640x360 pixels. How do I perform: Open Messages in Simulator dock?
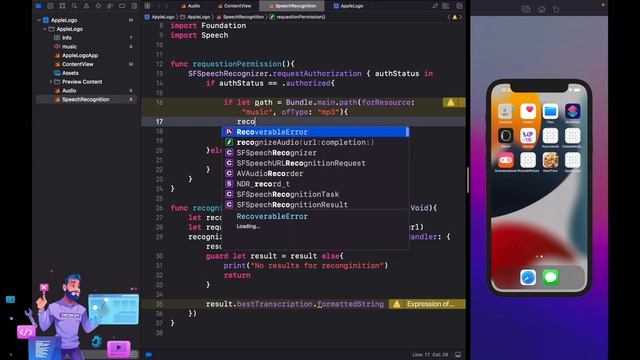[x=551, y=278]
